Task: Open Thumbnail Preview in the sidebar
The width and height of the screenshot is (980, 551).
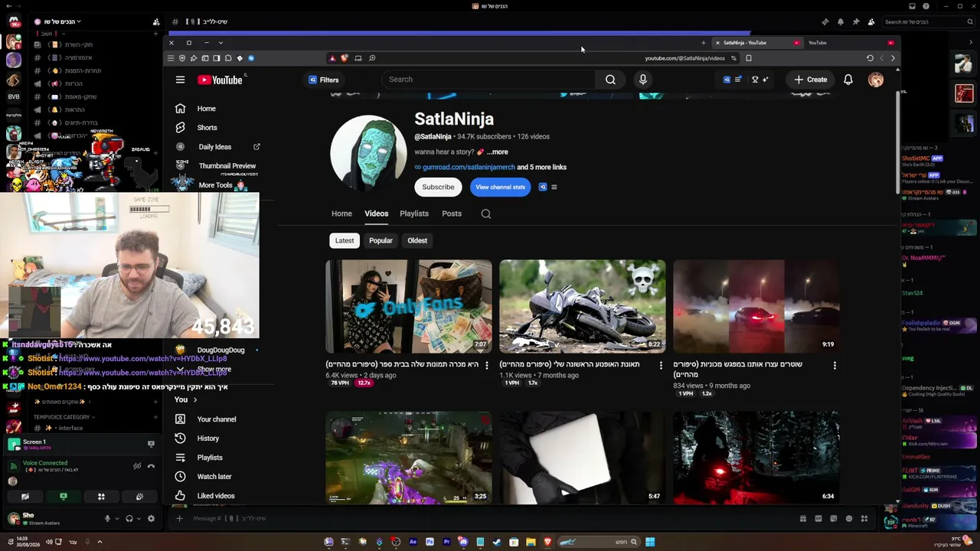Action: tap(227, 166)
